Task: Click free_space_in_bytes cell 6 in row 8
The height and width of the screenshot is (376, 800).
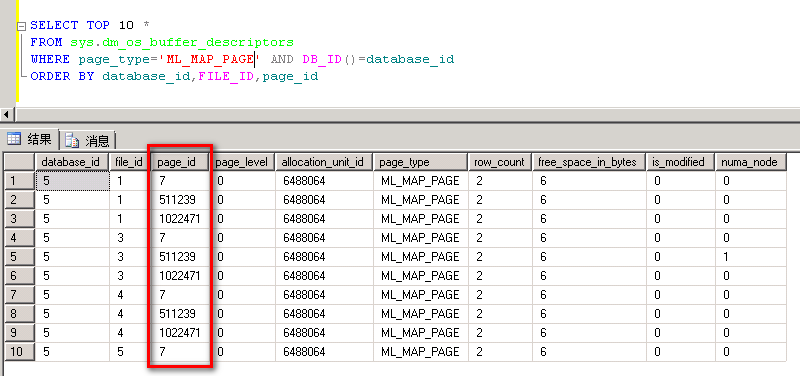Action: (588, 314)
